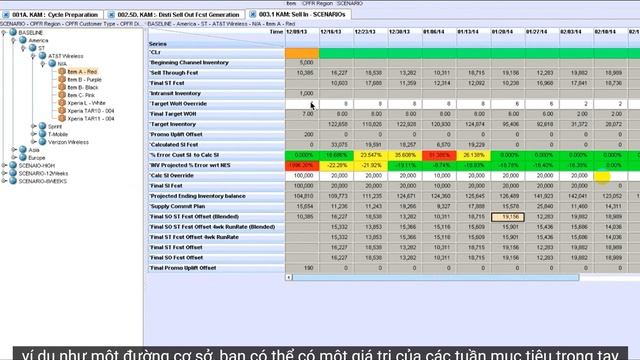Image resolution: width=640 pixels, height=360 pixels.
Task: Click the horizontal scrollbar below the grid
Action: click(x=436, y=278)
